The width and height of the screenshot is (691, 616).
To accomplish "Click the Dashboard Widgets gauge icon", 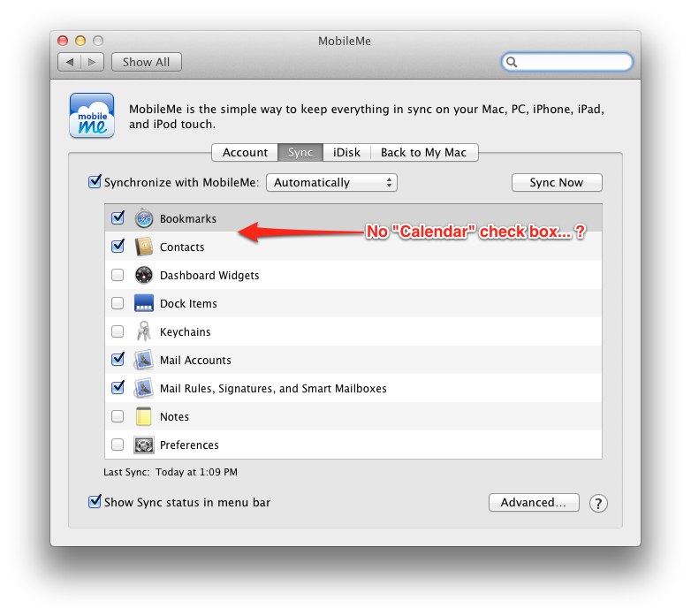I will (144, 275).
